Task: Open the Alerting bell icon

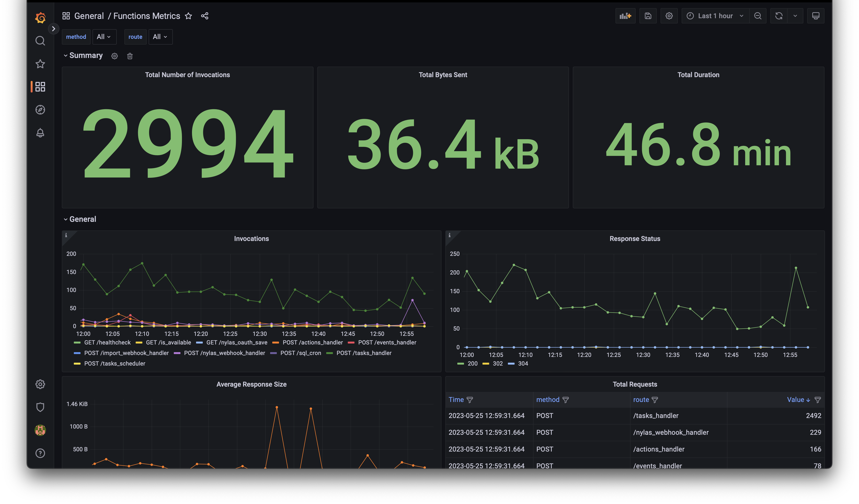Action: (x=40, y=132)
